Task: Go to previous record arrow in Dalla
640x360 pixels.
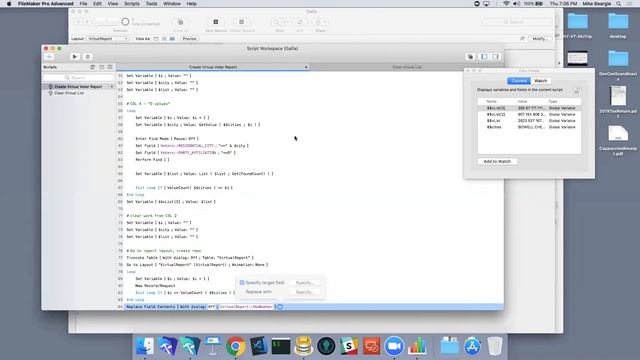Action: 79,22
